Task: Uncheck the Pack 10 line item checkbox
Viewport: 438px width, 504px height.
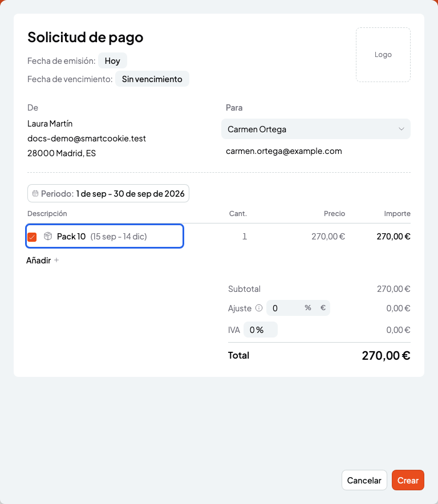Action: tap(32, 237)
